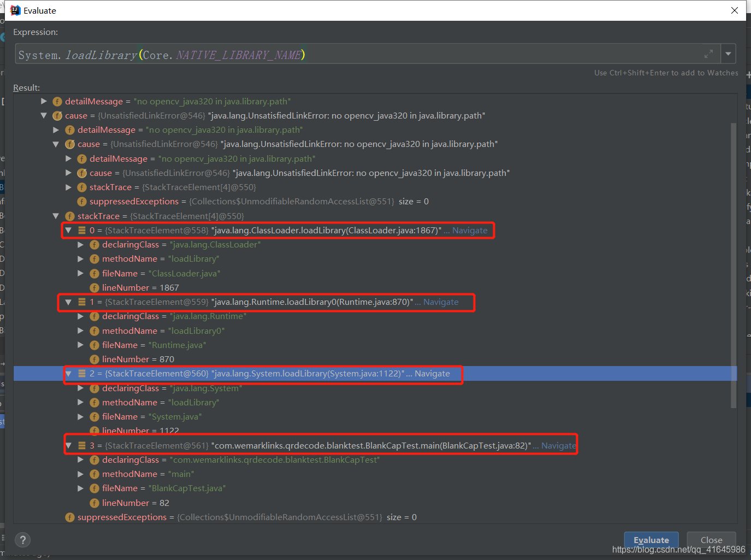Screen dimensions: 751x560
Task: Expand the top detailMessage node
Action: (x=44, y=101)
